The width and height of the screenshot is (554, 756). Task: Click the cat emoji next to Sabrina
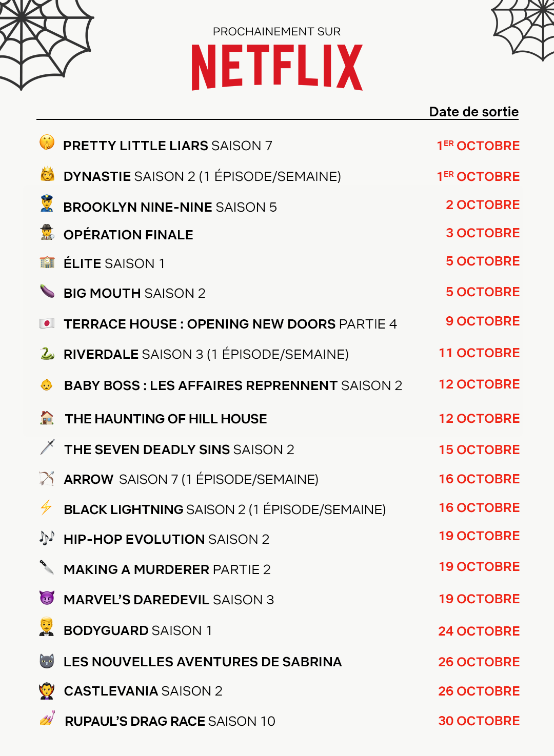(x=47, y=661)
